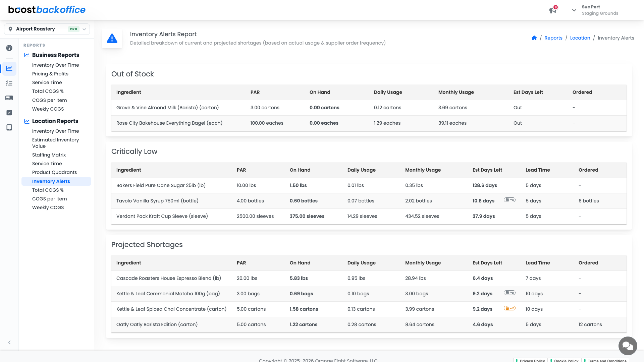Open Weekly COGS under Business Reports
The width and height of the screenshot is (644, 362).
click(x=48, y=109)
